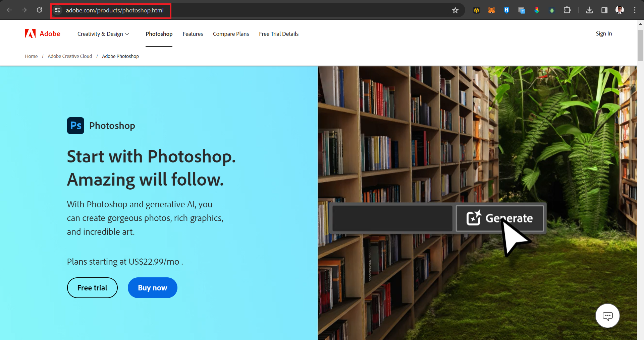Open the browser side panel icon
The image size is (644, 340).
pos(604,10)
